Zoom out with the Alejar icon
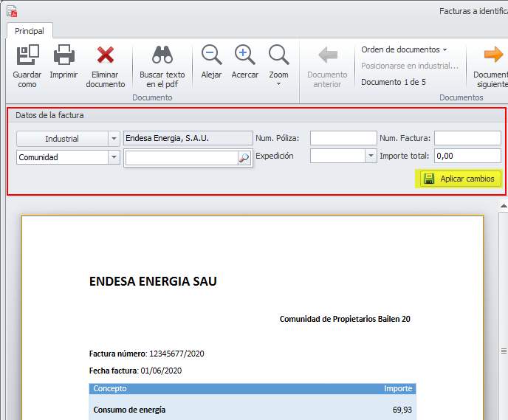508x420 pixels. point(211,55)
